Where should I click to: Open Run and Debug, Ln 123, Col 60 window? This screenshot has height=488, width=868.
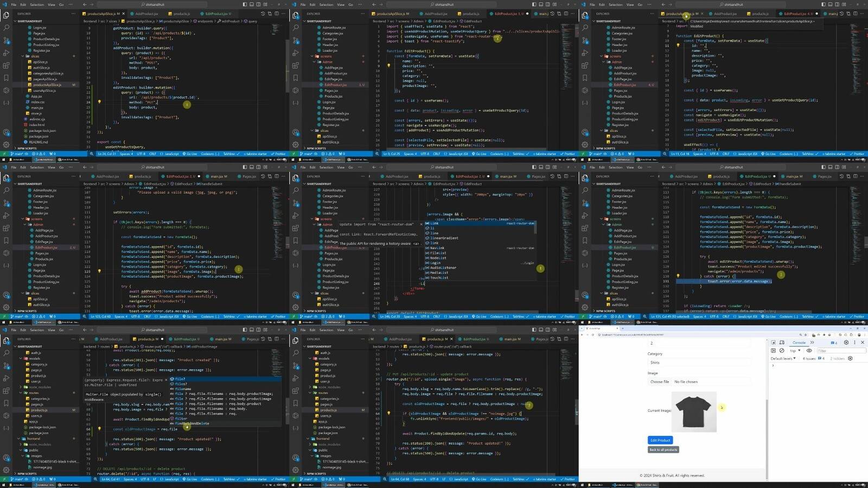[7, 216]
